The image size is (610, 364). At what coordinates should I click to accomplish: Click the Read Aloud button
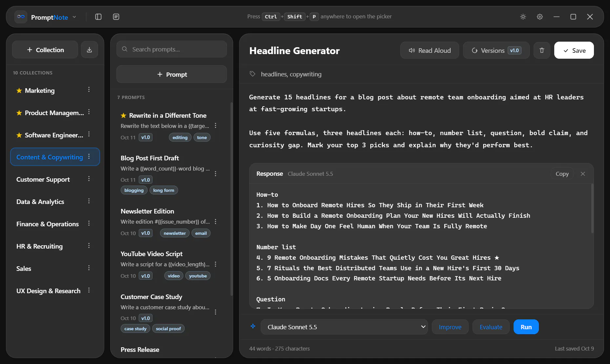pyautogui.click(x=429, y=50)
